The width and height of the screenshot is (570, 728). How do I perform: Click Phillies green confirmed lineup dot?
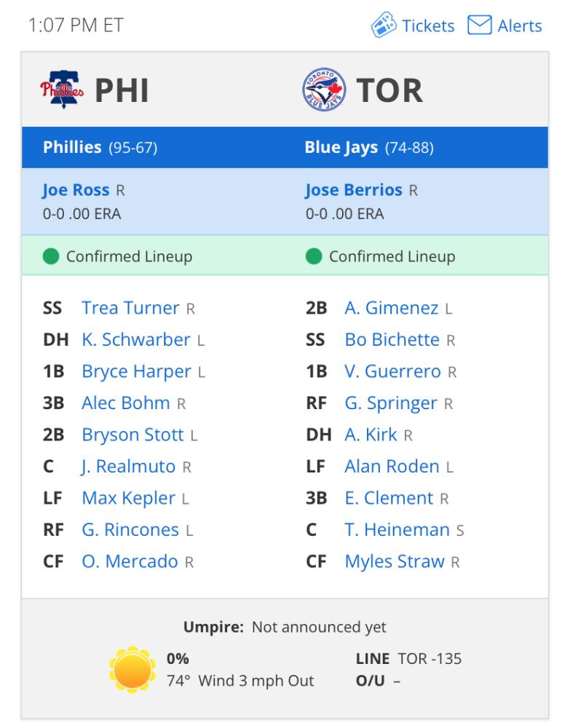tap(51, 256)
